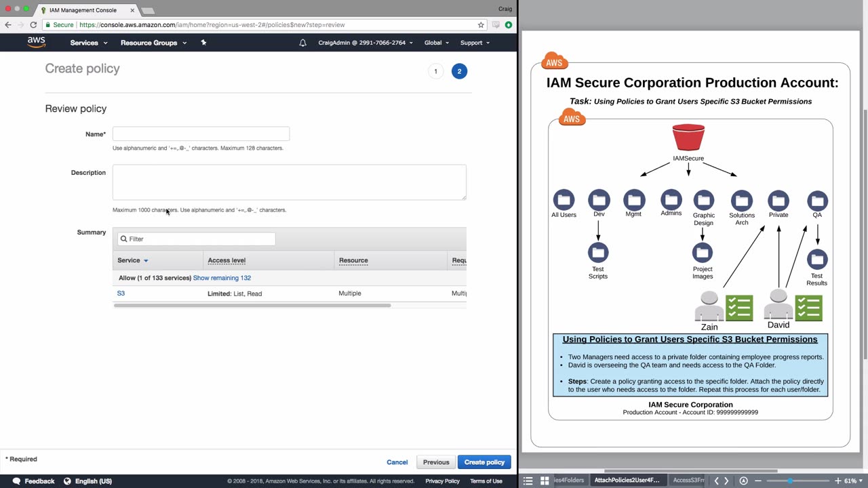Screen dimensions: 868x488
Task: Go back using the browser back arrow
Action: point(8,25)
